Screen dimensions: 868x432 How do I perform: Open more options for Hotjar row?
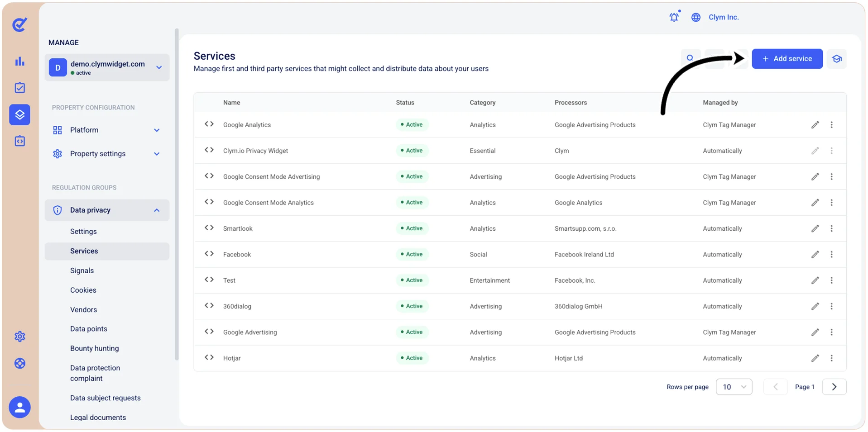pyautogui.click(x=831, y=358)
